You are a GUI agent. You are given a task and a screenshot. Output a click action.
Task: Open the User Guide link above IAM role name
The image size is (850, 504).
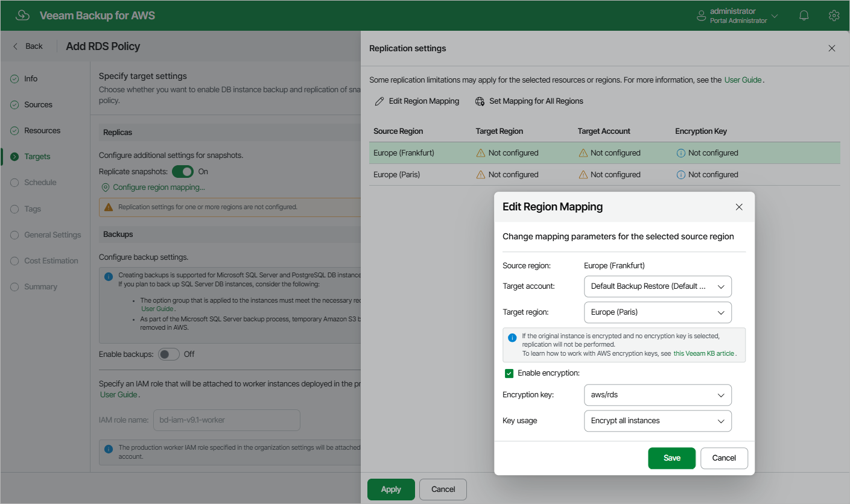118,395
